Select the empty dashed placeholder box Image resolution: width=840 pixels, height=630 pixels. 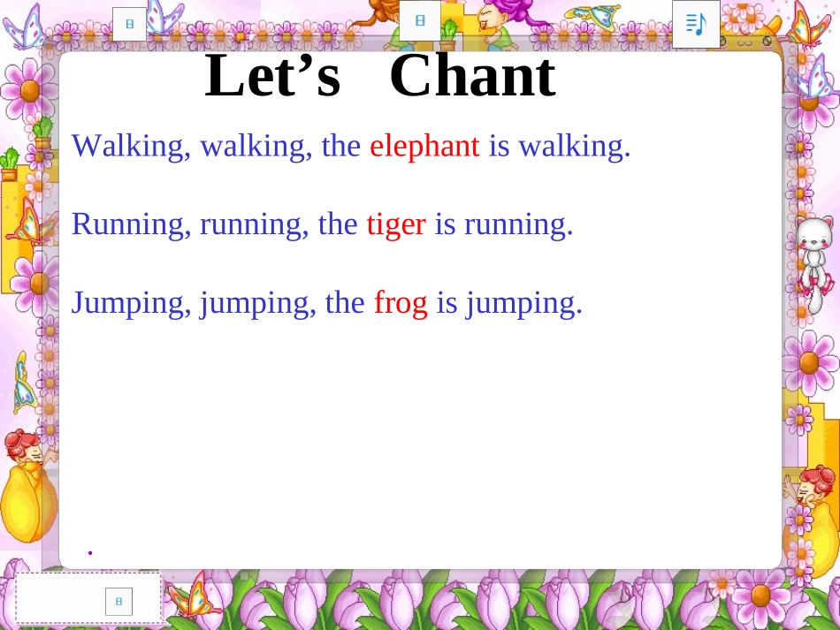click(x=88, y=597)
